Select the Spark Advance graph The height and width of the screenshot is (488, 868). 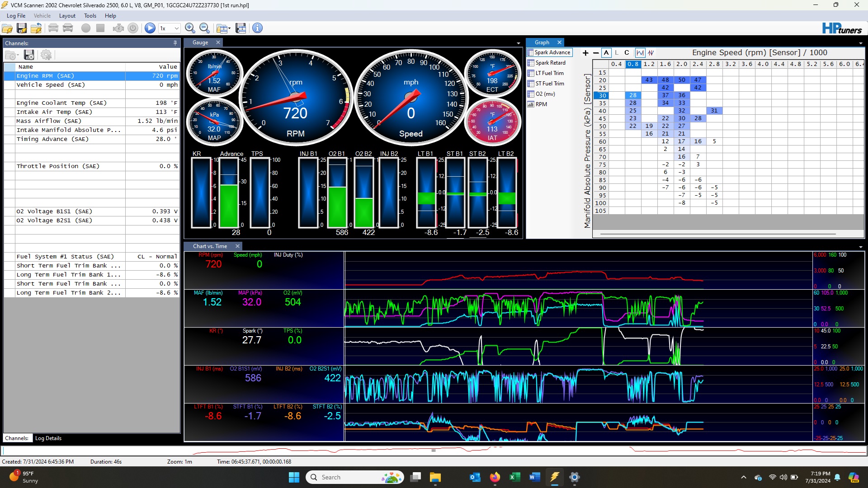tap(549, 52)
